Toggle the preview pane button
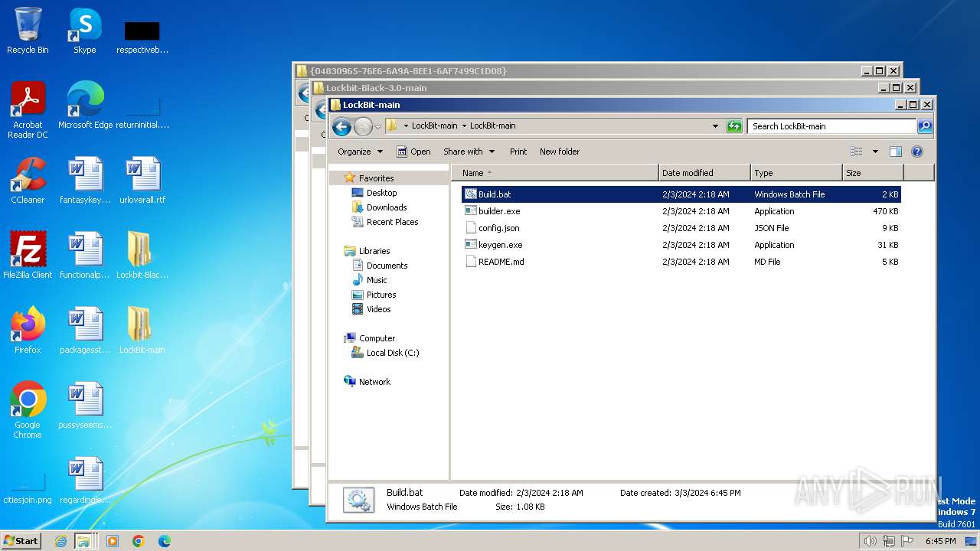 (x=896, y=152)
